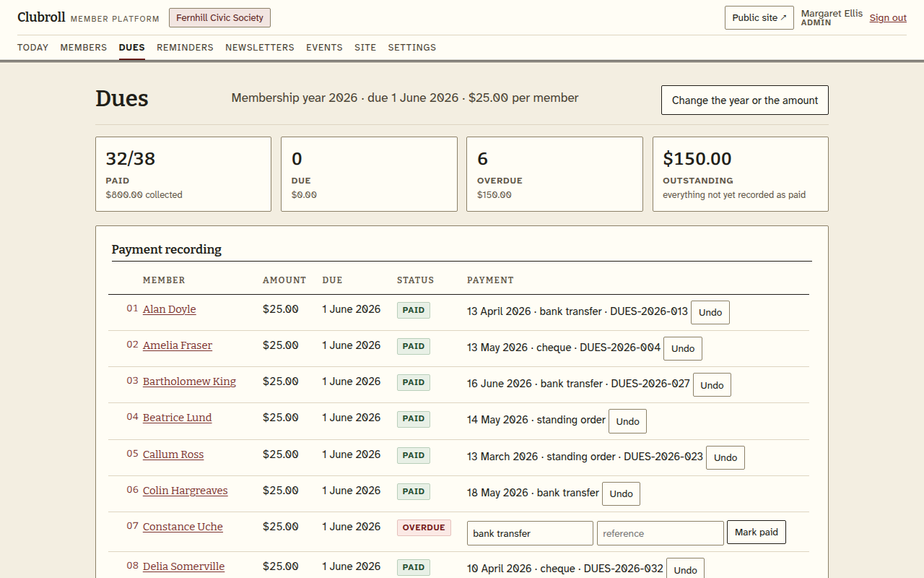The image size is (924, 578).
Task: Click Change the year or the amount
Action: (x=745, y=100)
